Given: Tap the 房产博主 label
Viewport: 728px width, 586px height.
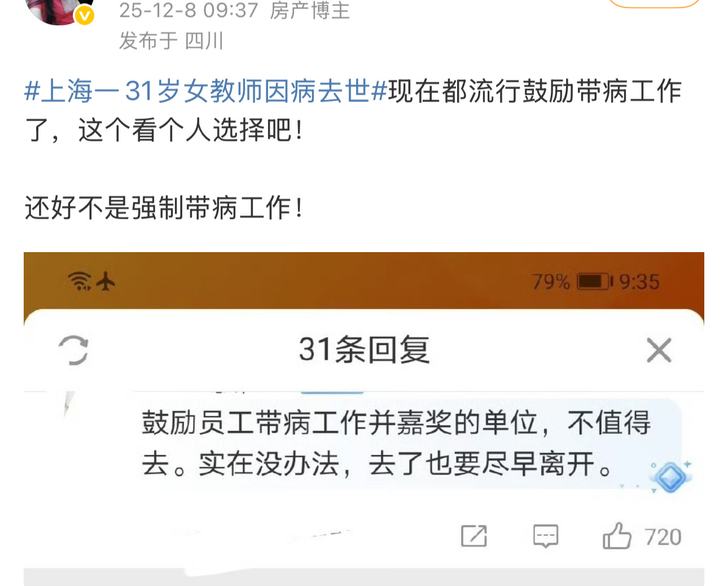Looking at the screenshot, I should tap(310, 11).
